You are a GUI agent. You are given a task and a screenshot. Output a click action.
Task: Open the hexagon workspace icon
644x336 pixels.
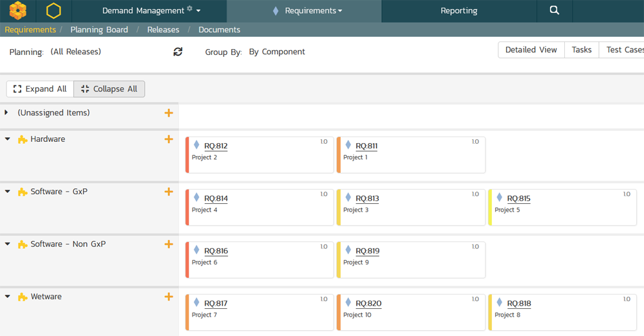[54, 11]
